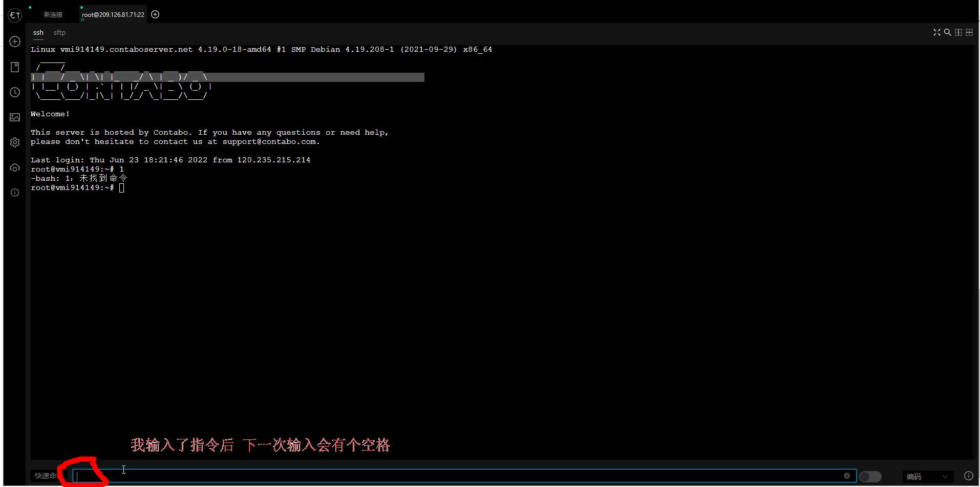
Task: Open the 编码 encoding dropdown
Action: (928, 476)
